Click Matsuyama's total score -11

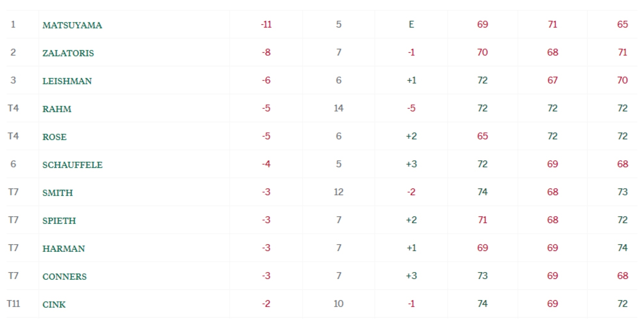(x=266, y=24)
